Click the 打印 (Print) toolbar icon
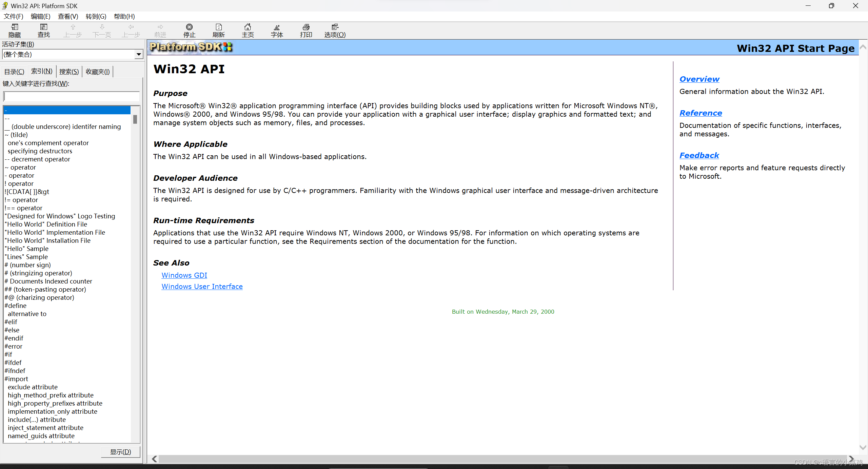Screen dimensions: 868x469 [x=306, y=31]
